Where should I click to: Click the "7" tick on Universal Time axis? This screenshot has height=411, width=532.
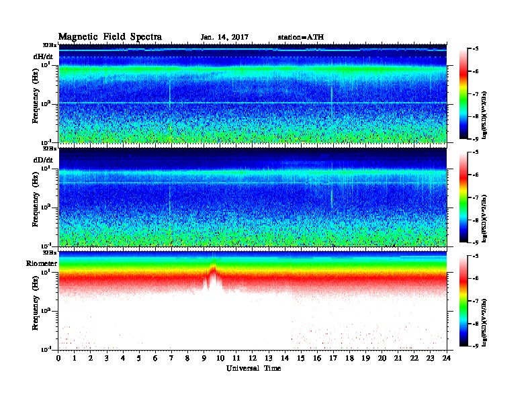[x=171, y=358]
